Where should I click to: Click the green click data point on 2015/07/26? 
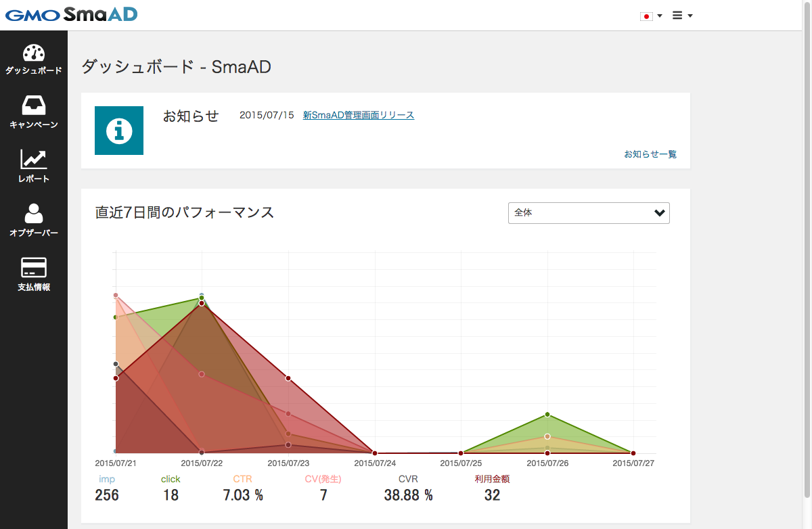(547, 414)
